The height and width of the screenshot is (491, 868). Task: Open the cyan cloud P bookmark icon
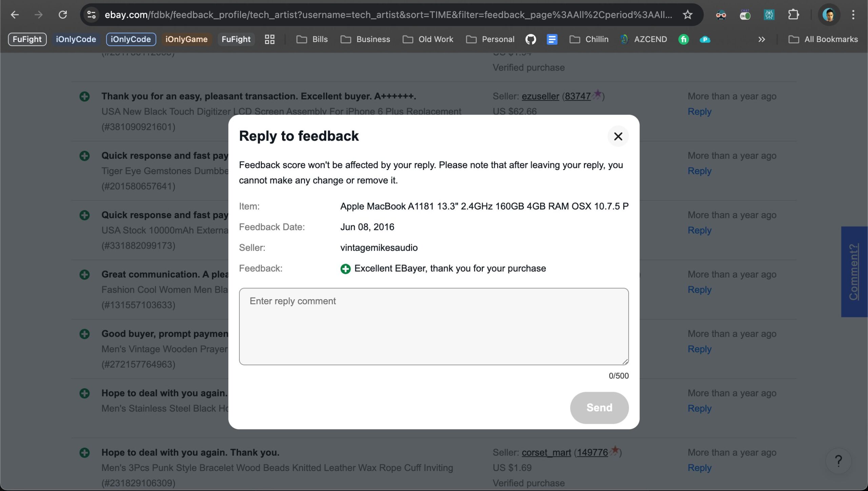tap(705, 39)
